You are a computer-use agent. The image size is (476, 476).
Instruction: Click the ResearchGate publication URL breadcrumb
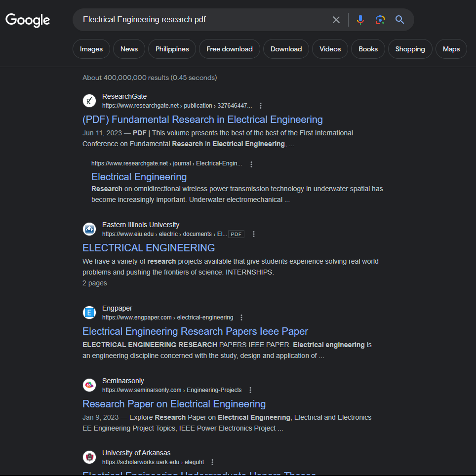(177, 106)
